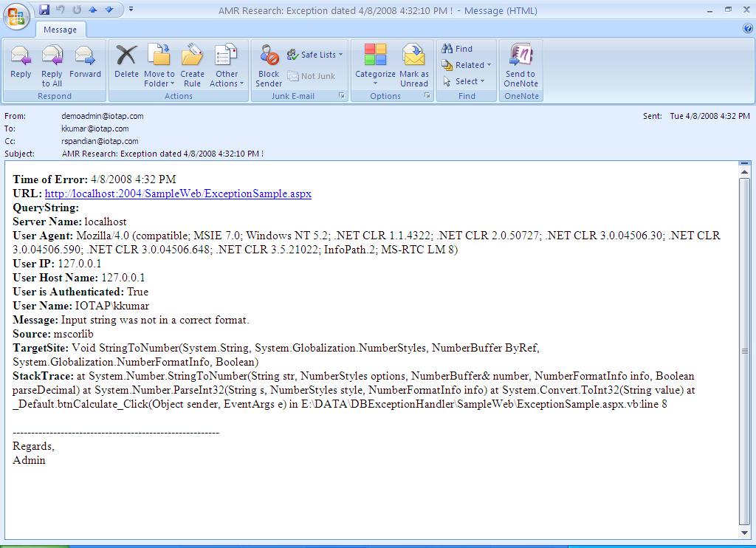Create Rule from this message

click(x=192, y=66)
